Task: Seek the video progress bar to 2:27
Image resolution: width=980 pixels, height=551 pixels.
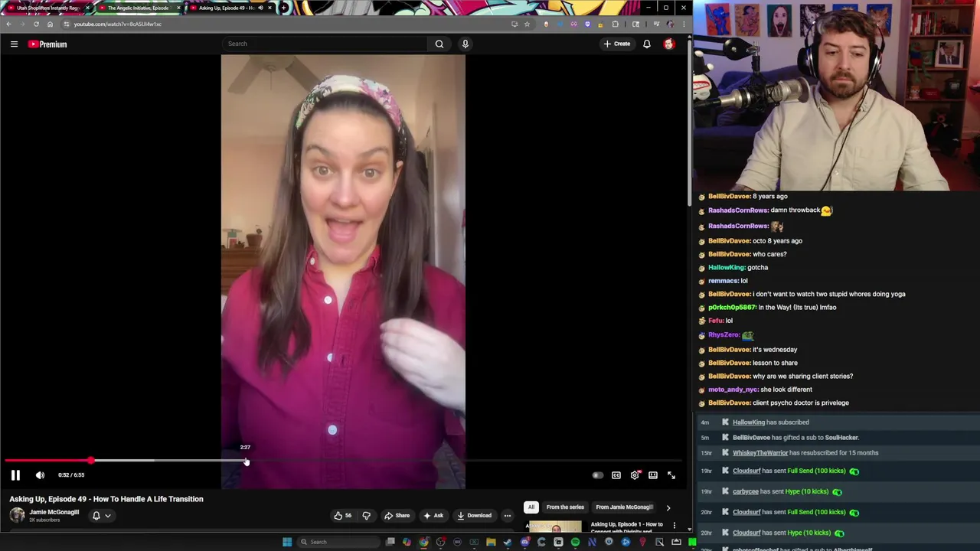Action: [x=246, y=461]
